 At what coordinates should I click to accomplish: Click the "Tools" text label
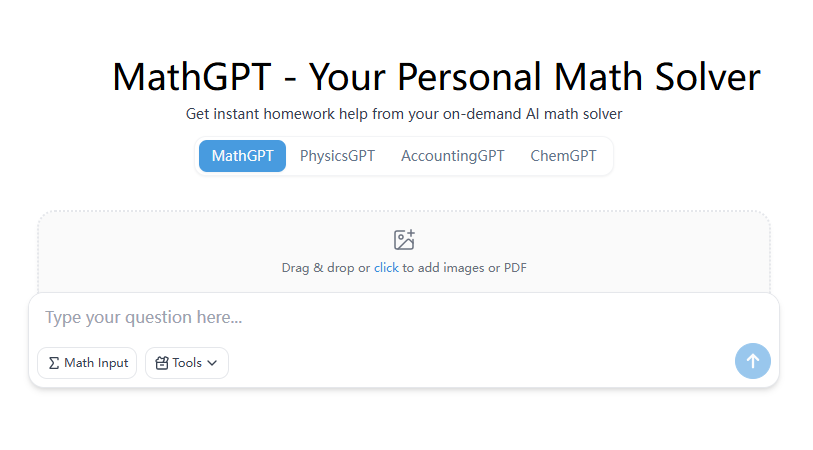point(187,363)
